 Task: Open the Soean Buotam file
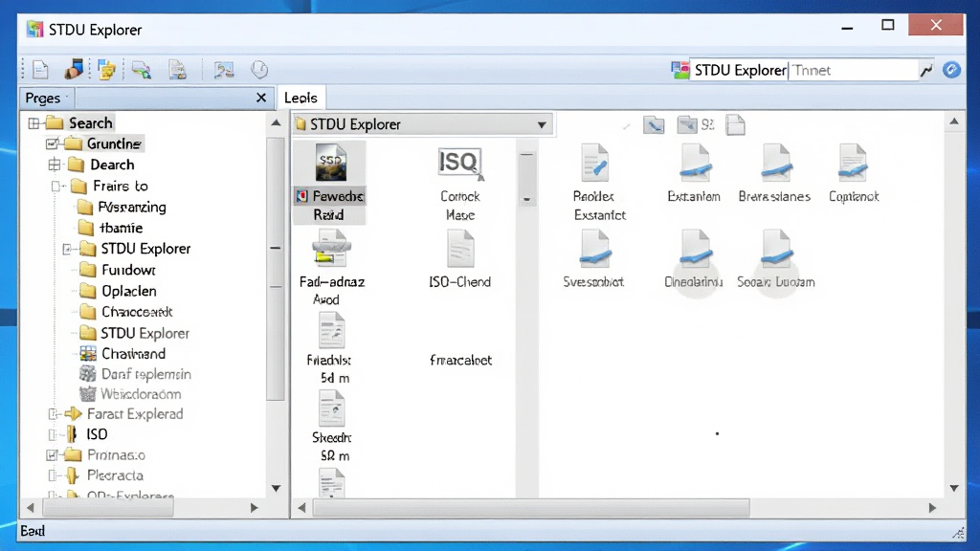pos(776,259)
